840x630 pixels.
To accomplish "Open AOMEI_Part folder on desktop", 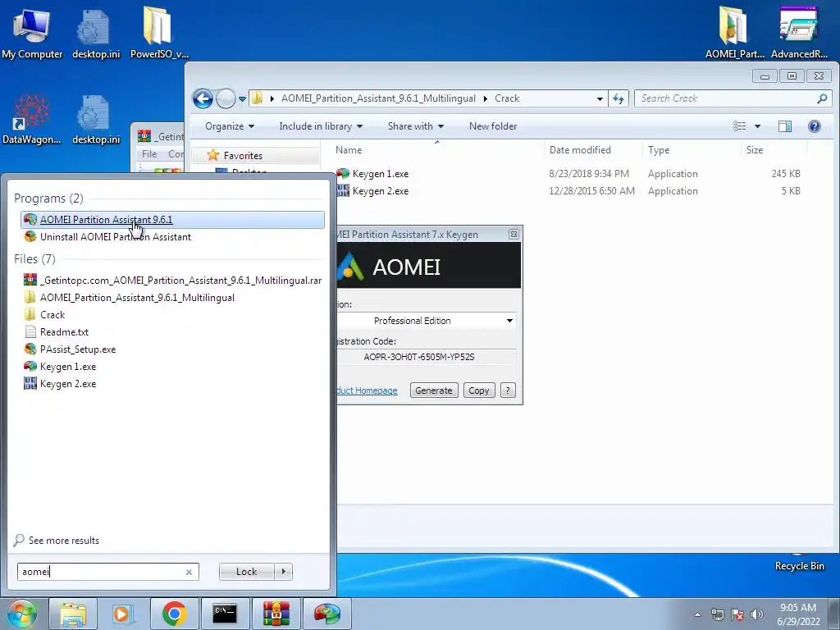I will pyautogui.click(x=734, y=33).
